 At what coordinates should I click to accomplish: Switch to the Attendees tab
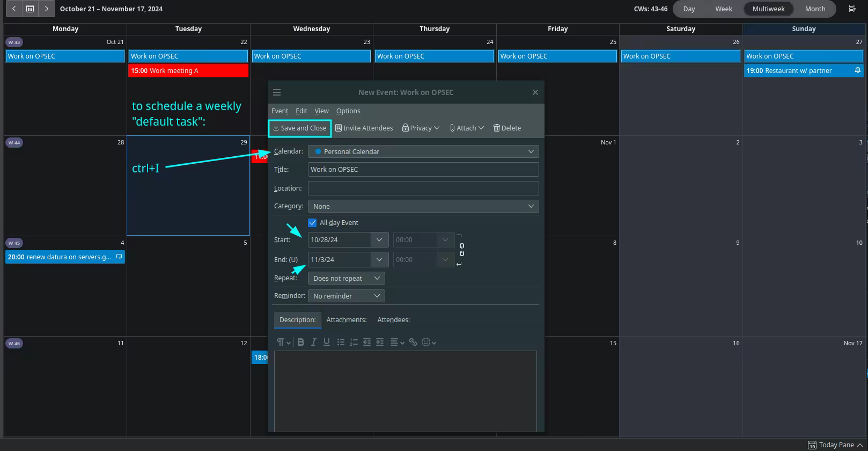[x=393, y=319]
